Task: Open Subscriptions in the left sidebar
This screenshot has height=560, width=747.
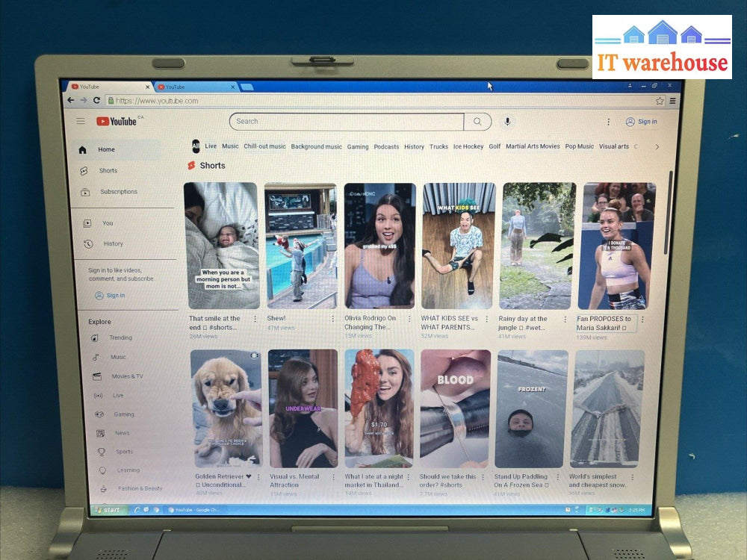Action: (118, 192)
